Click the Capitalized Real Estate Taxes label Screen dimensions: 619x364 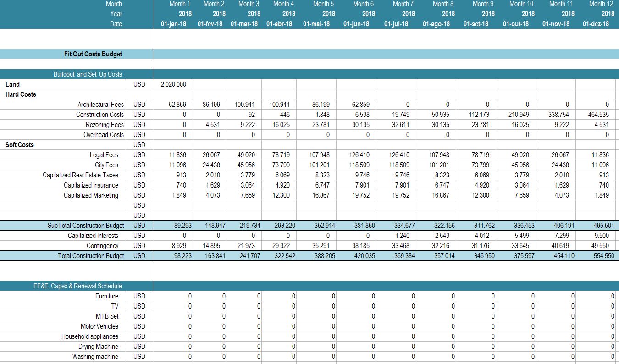coord(80,175)
